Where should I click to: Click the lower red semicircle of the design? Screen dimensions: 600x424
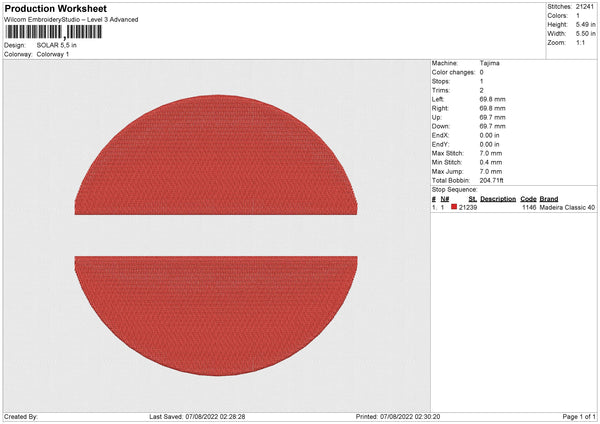tap(216, 310)
